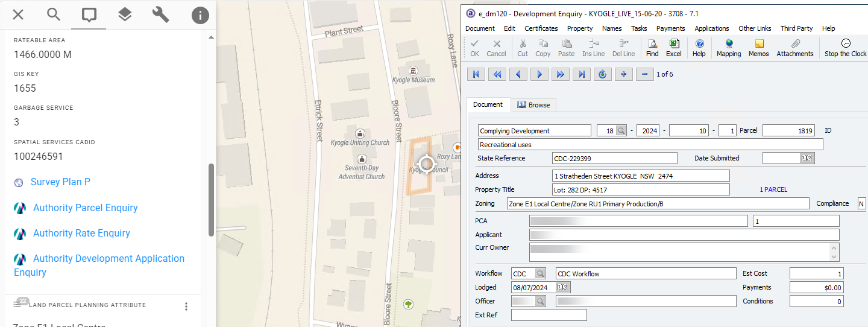868x327 pixels.
Task: Open Land Parcel Planning Attribute options menu
Action: pyautogui.click(x=186, y=306)
